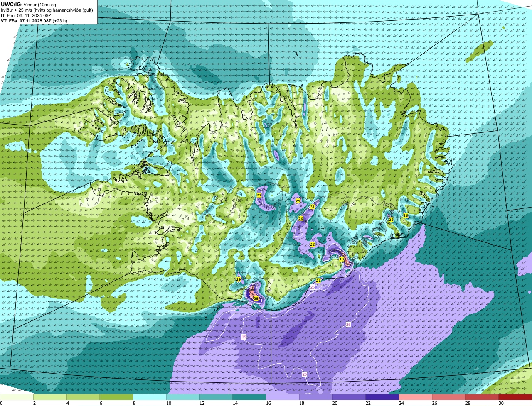Click the yellow peak gust label 27
532x406 pixels.
(259, 195)
